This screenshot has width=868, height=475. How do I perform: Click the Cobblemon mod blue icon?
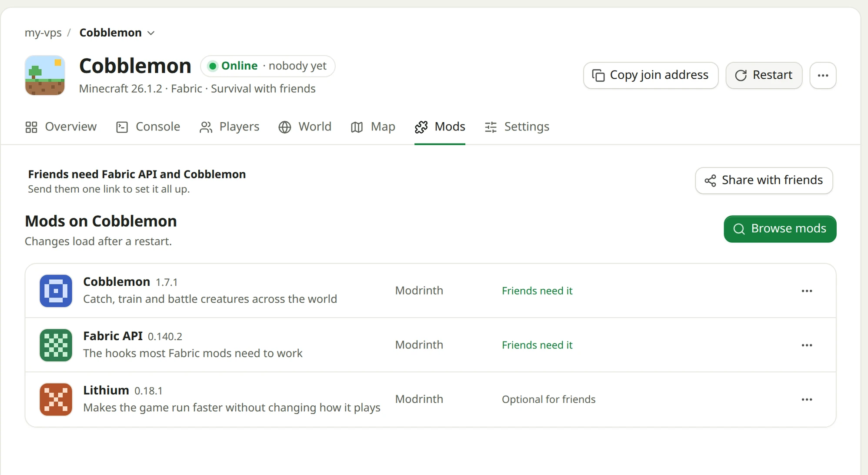[x=56, y=291]
